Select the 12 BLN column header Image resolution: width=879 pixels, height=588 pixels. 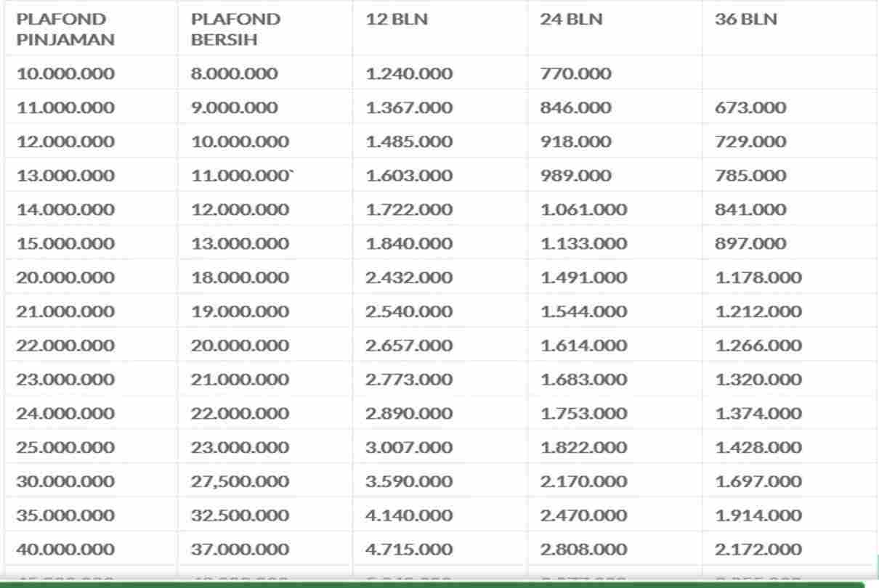[397, 20]
